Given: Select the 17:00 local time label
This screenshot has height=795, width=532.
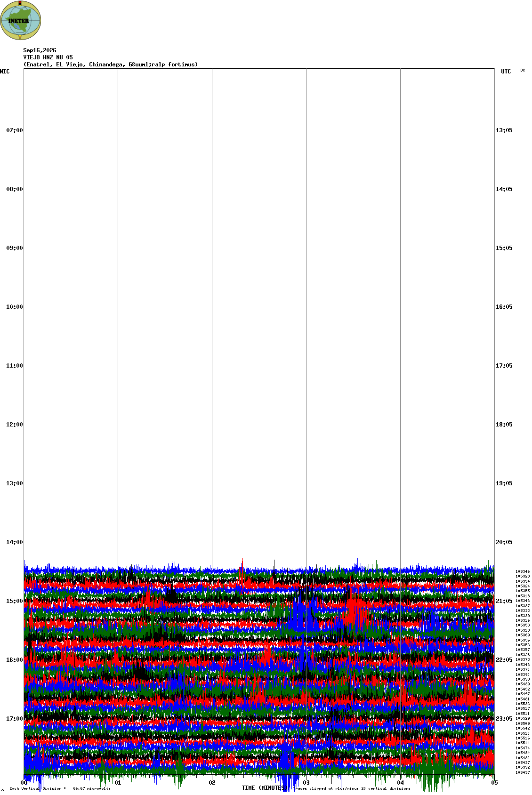Looking at the screenshot, I should click(x=14, y=719).
